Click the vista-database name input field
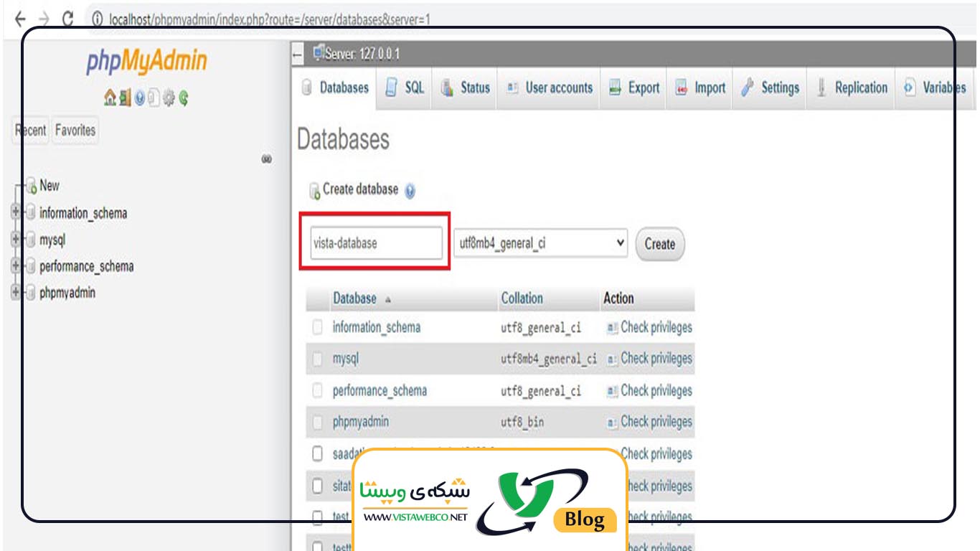Image resolution: width=980 pixels, height=551 pixels. [x=376, y=243]
